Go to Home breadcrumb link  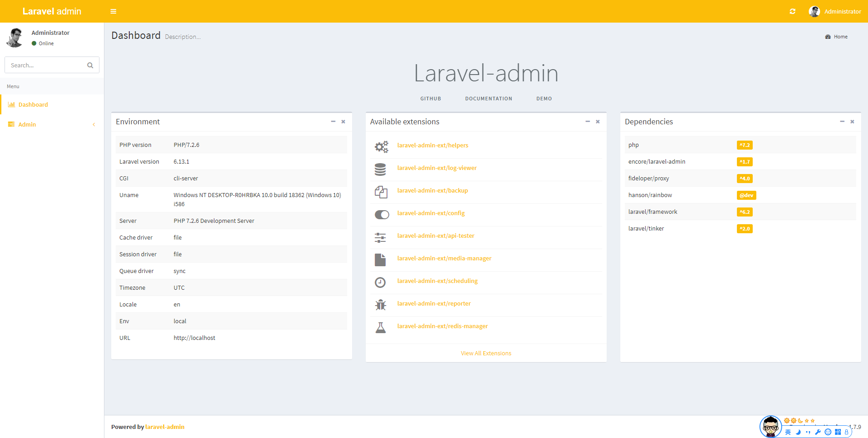[x=836, y=37]
